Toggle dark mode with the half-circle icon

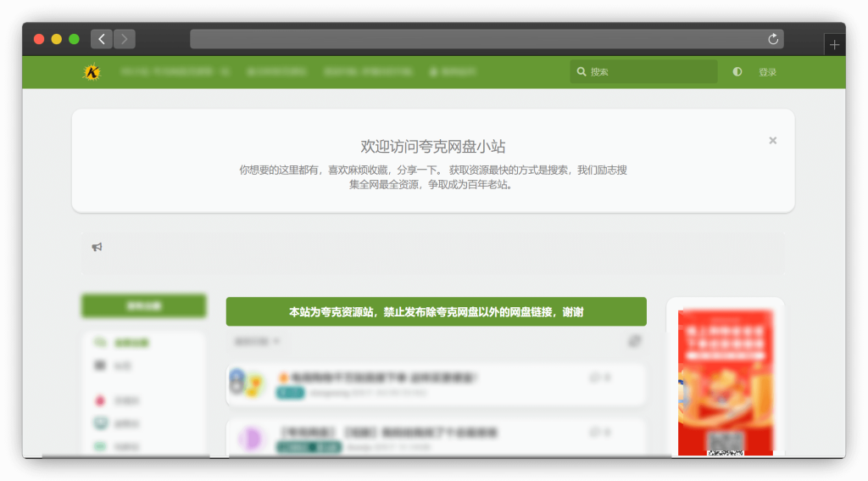[x=737, y=71]
